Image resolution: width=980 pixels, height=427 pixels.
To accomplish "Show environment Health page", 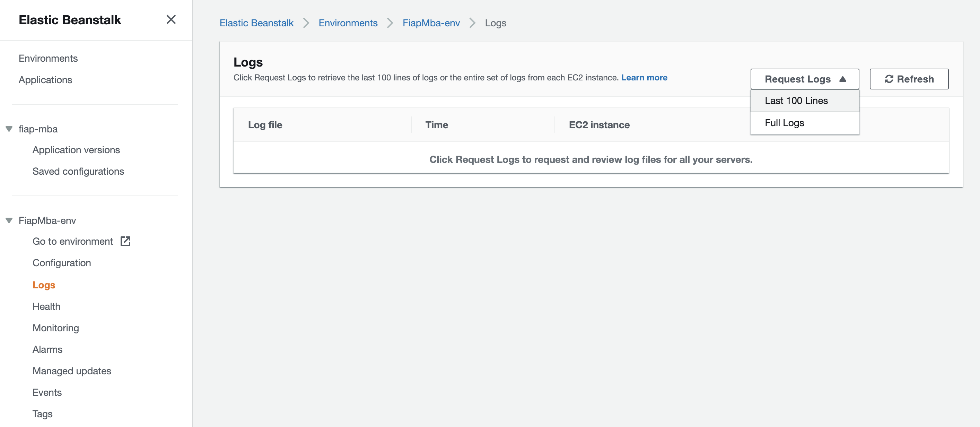I will pos(46,306).
